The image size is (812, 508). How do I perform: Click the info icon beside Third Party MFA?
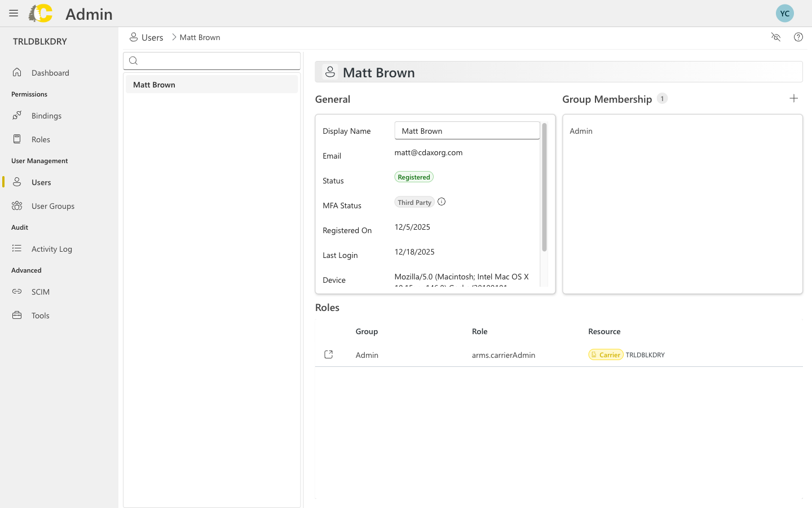coord(442,201)
